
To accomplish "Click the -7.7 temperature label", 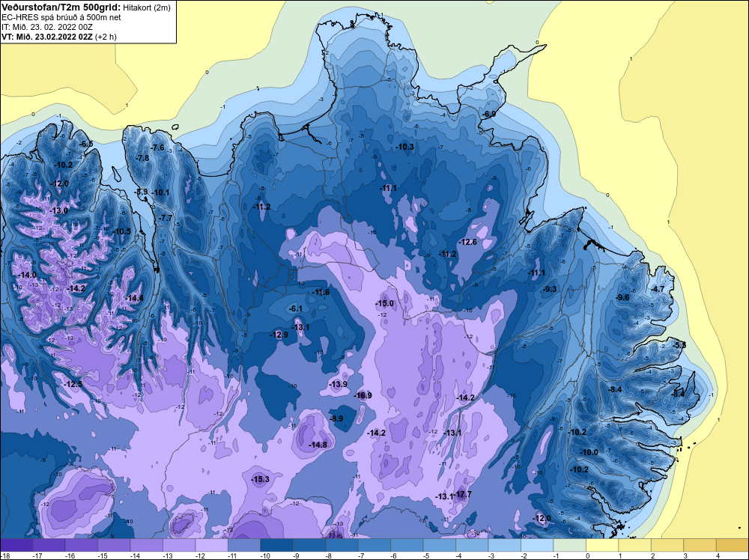I will [x=166, y=218].
